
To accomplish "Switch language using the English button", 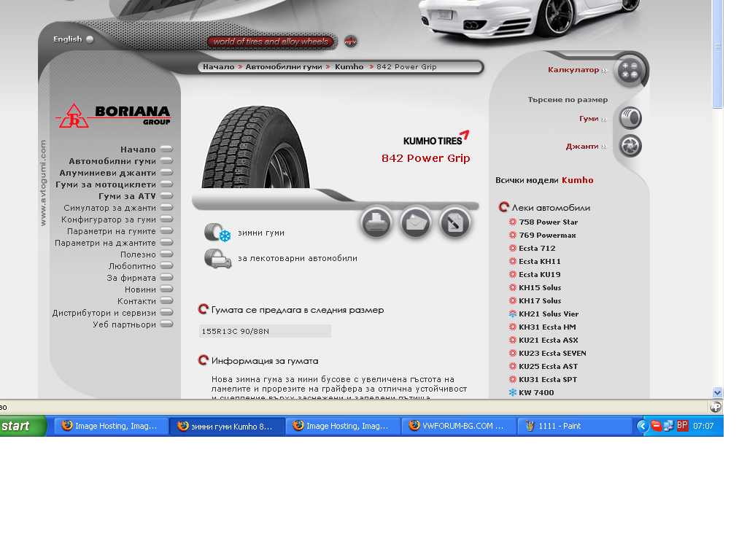I will (x=74, y=39).
